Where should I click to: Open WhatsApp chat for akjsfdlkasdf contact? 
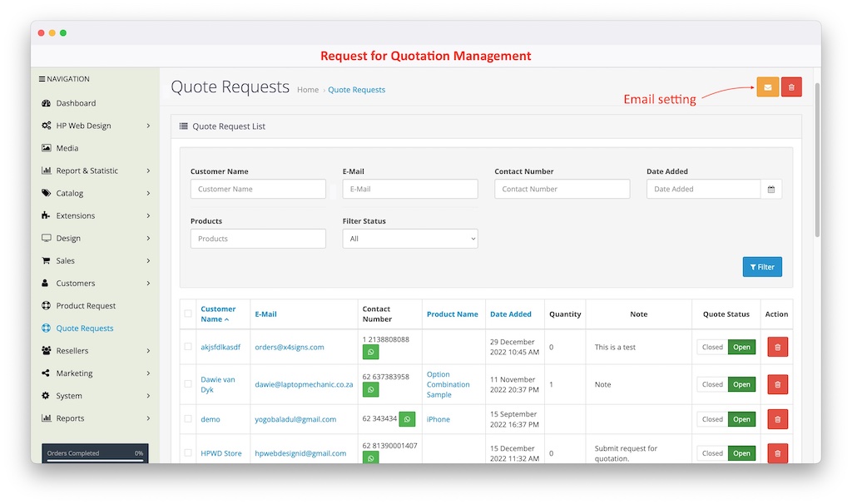(371, 353)
